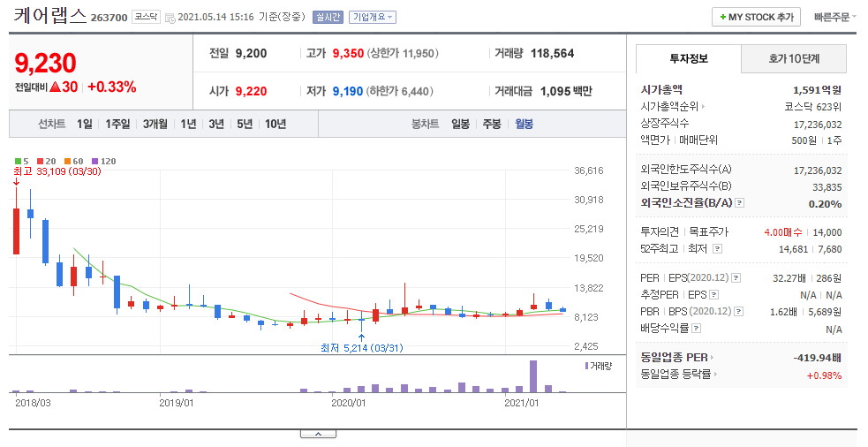Collapse chart panel with bottom chevron
Screen dimensions: 868x447
coord(318,435)
